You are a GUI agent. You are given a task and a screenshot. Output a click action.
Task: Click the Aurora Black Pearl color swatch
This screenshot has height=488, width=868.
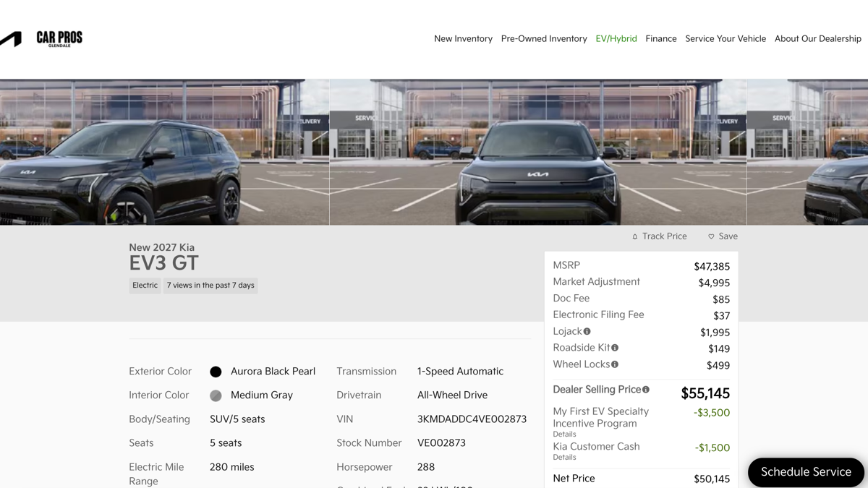click(216, 372)
